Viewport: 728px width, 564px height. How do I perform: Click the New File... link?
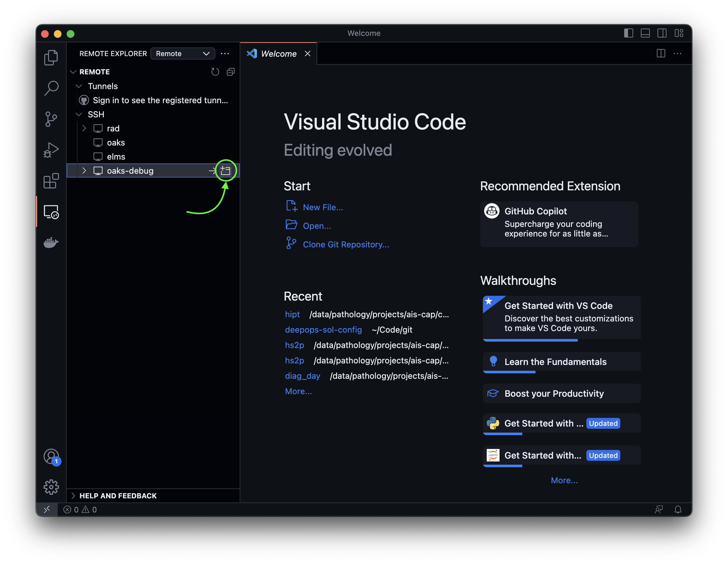(x=323, y=207)
